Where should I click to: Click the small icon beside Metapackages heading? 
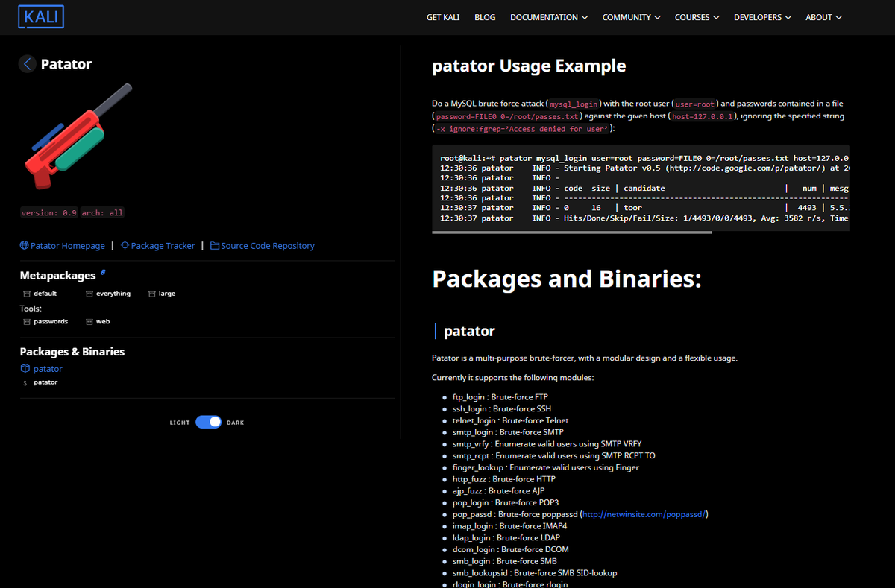click(x=103, y=273)
